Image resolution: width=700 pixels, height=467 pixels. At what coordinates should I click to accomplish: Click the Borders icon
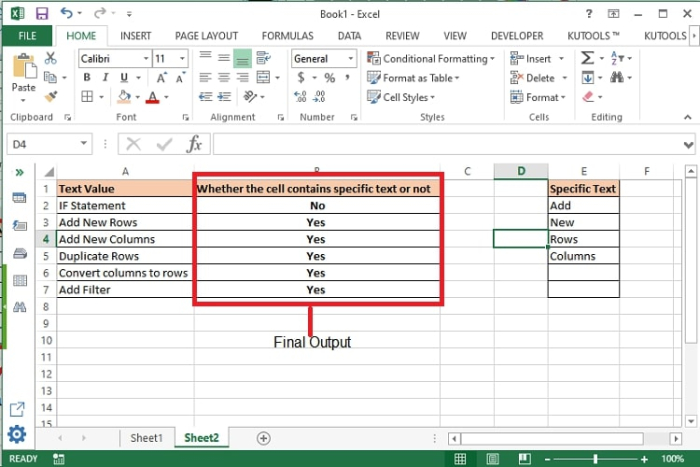point(87,96)
